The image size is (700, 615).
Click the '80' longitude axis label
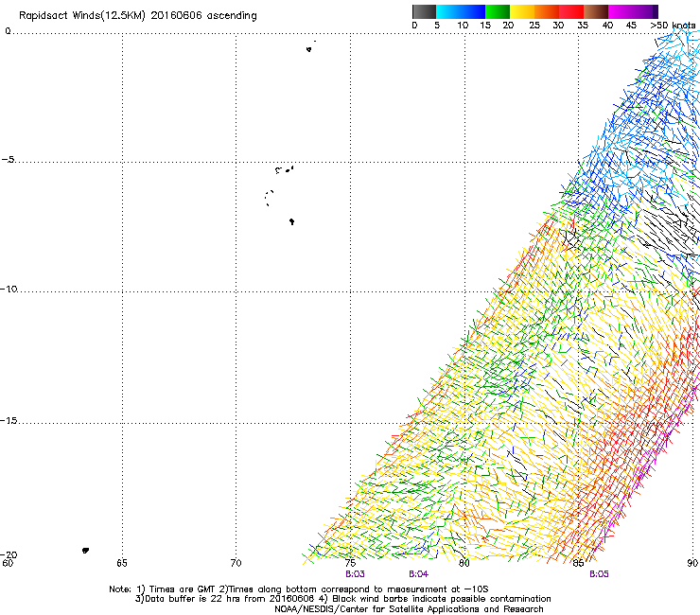tap(464, 563)
